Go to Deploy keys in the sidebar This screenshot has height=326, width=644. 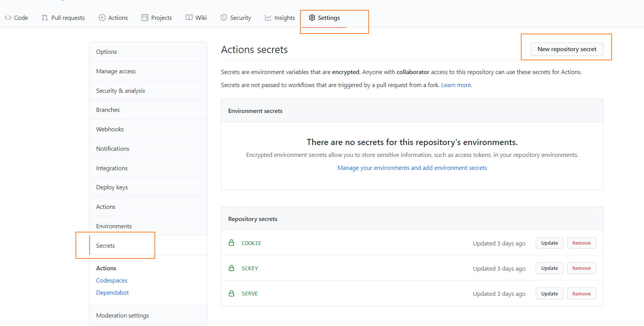(x=112, y=187)
